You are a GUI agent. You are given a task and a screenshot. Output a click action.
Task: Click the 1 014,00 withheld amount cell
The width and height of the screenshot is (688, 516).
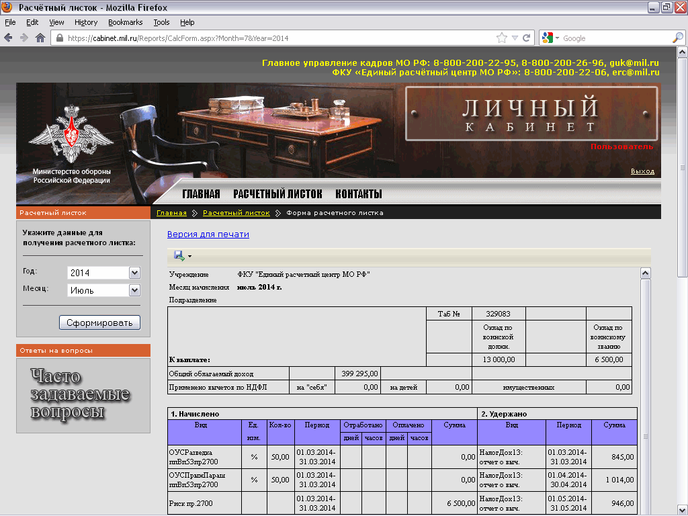(614, 480)
